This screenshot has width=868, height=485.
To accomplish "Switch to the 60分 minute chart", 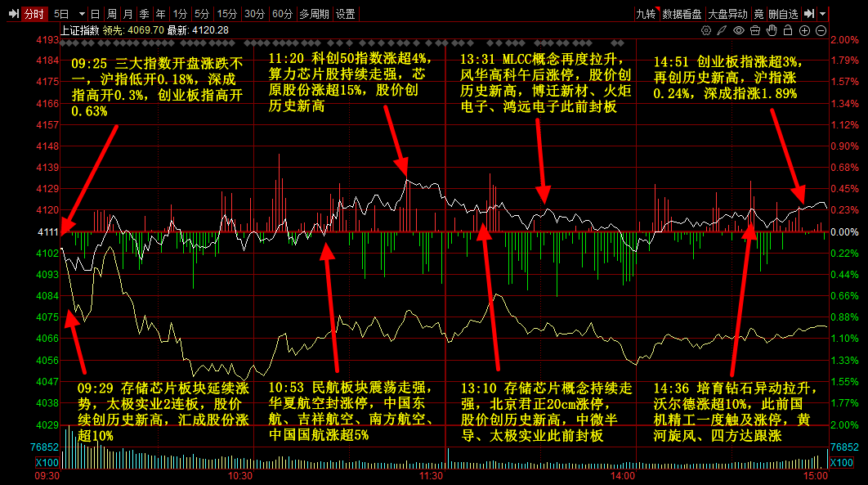I will (282, 14).
